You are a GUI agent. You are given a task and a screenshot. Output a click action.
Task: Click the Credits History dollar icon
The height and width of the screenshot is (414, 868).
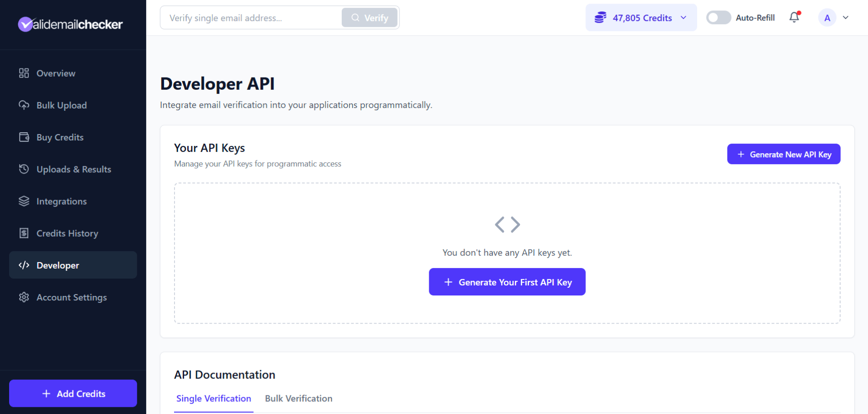pos(24,233)
